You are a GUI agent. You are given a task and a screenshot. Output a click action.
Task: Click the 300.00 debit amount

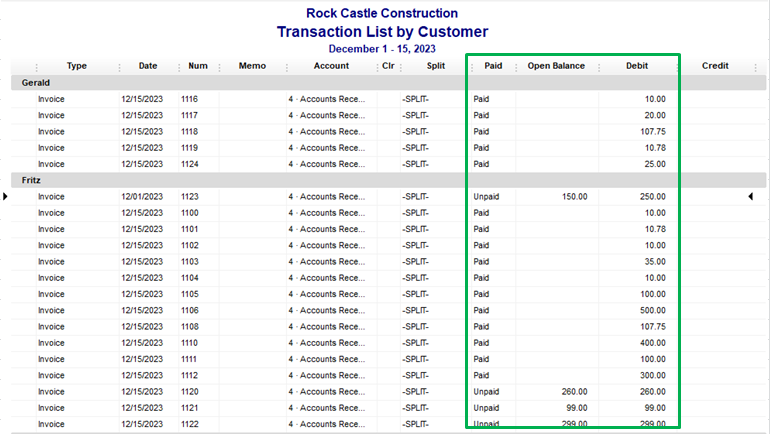click(x=653, y=375)
